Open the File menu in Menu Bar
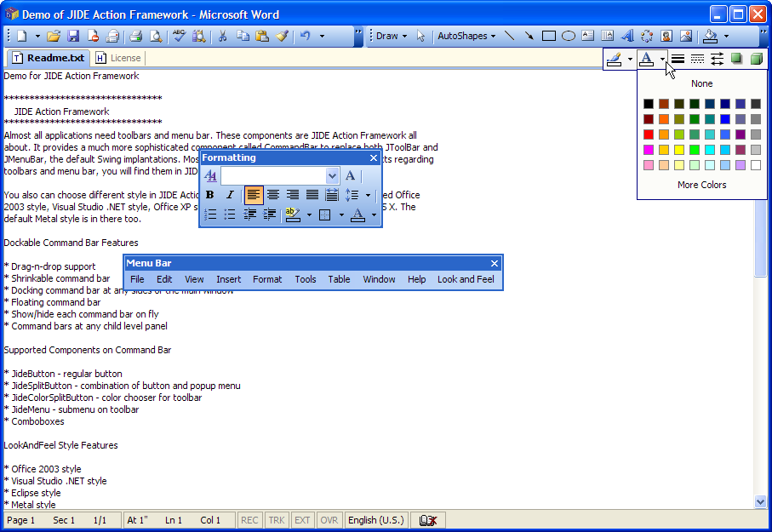Image resolution: width=772 pixels, height=532 pixels. coord(137,279)
